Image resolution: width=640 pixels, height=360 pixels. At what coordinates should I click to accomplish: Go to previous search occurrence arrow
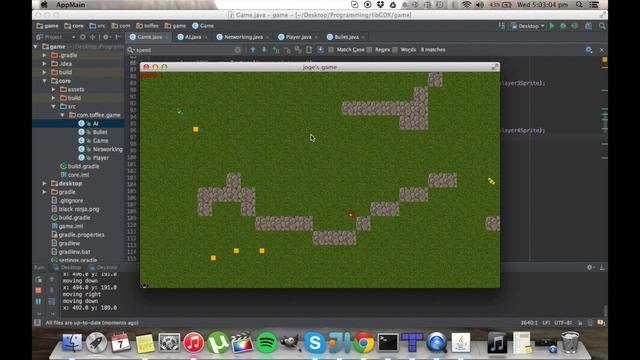click(x=253, y=50)
